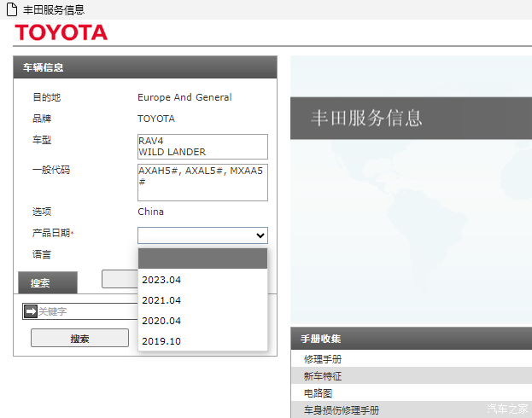Screen dimensions: 532x418
Task: Click the 一般代码 AXAH5# code box
Action: 202,182
